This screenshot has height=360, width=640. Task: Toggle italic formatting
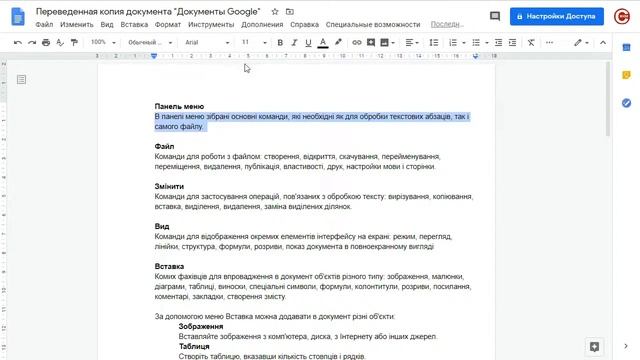pos(294,42)
